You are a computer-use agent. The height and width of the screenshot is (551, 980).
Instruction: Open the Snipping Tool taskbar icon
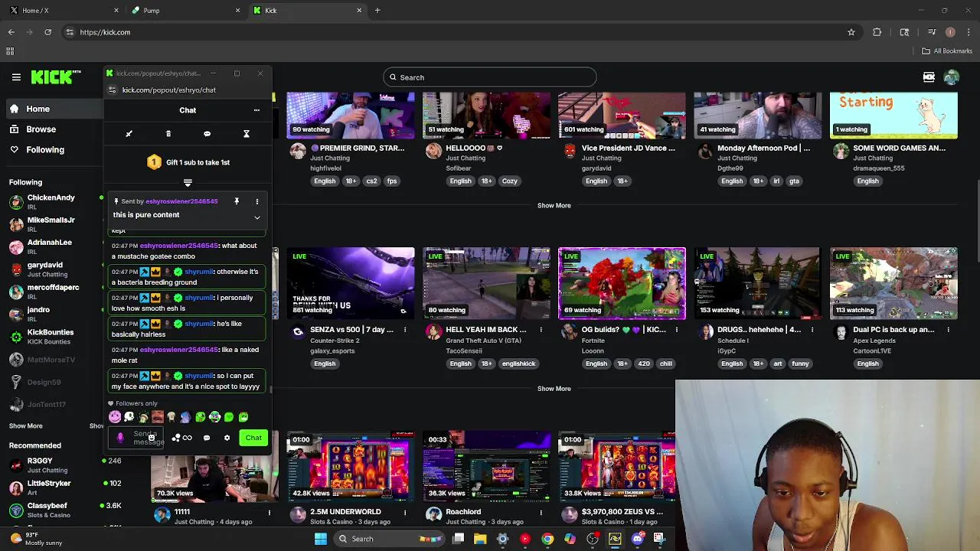[659, 539]
